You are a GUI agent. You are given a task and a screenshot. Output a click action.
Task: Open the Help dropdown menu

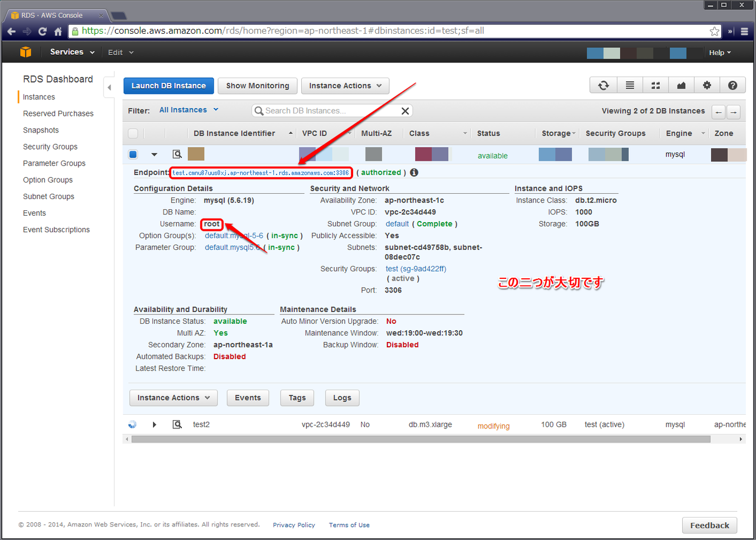pos(720,53)
